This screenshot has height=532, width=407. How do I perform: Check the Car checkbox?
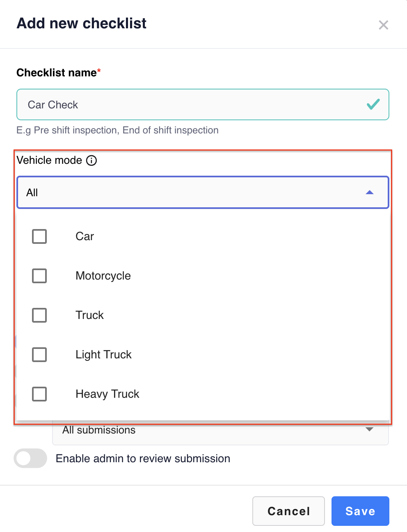click(39, 236)
